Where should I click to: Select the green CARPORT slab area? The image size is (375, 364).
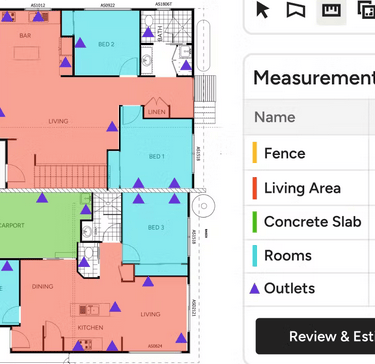[x=40, y=225]
